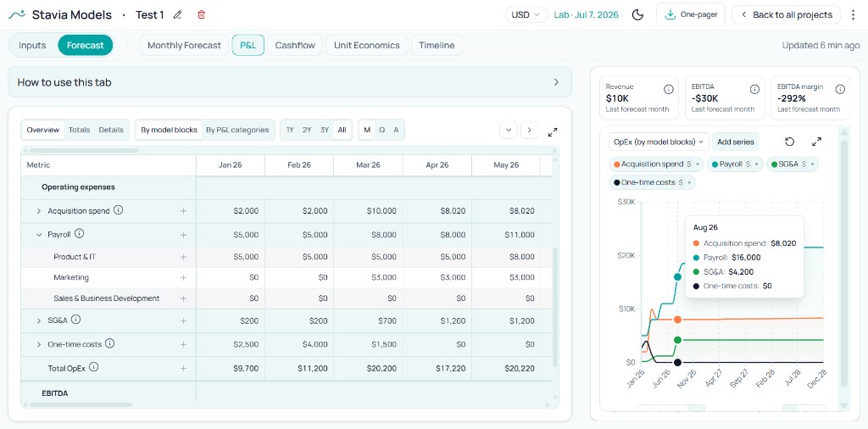Switch to the Inputs mode
Viewport: 868px width, 429px height.
tap(32, 46)
